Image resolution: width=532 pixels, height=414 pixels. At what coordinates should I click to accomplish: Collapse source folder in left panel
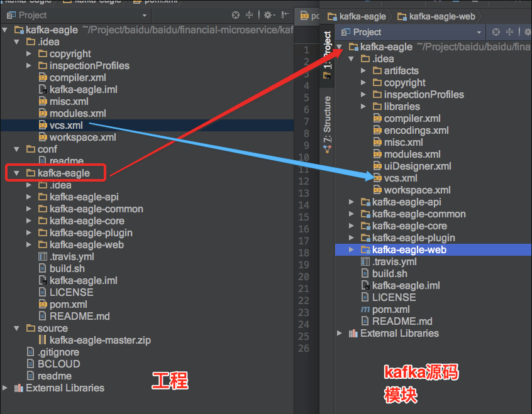[x=16, y=328]
